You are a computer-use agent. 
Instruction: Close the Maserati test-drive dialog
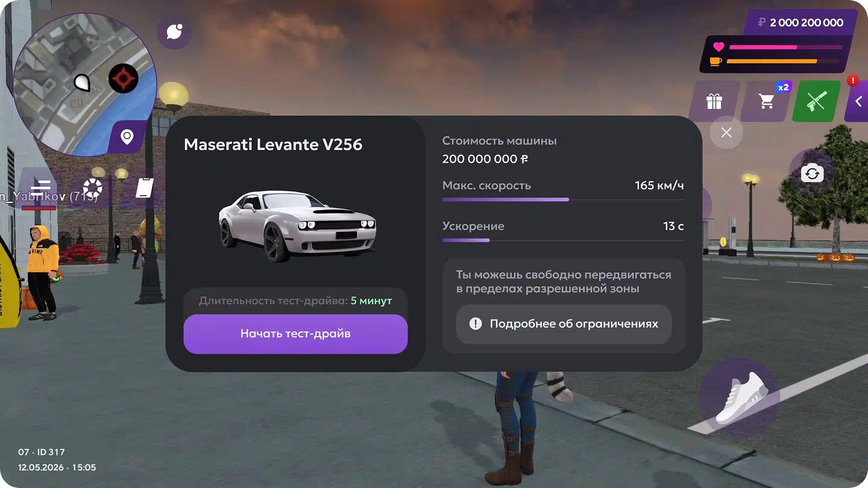click(726, 133)
